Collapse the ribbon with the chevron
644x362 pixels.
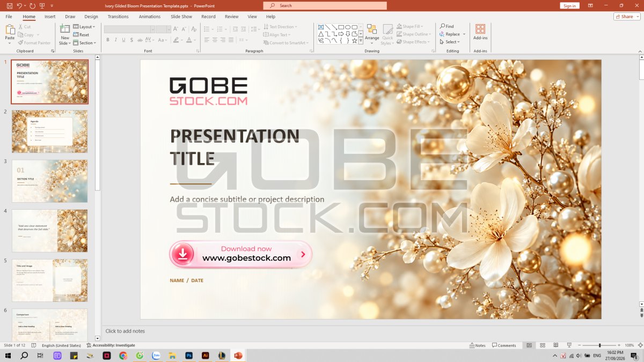point(640,51)
